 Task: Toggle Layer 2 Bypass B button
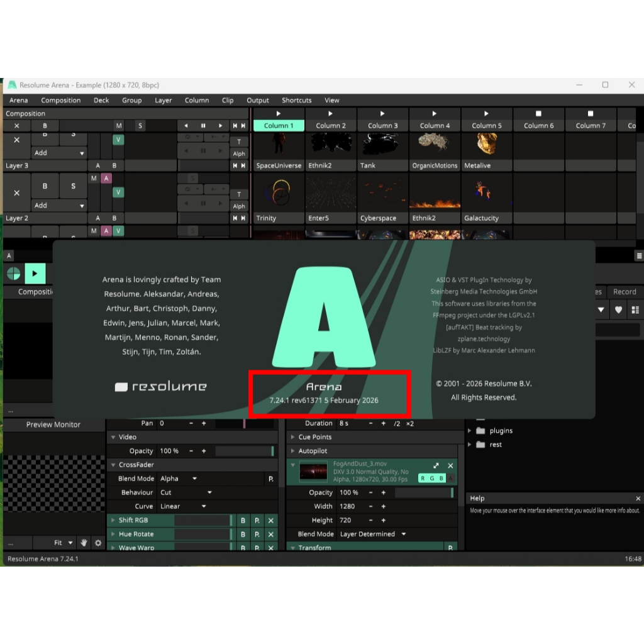click(45, 186)
